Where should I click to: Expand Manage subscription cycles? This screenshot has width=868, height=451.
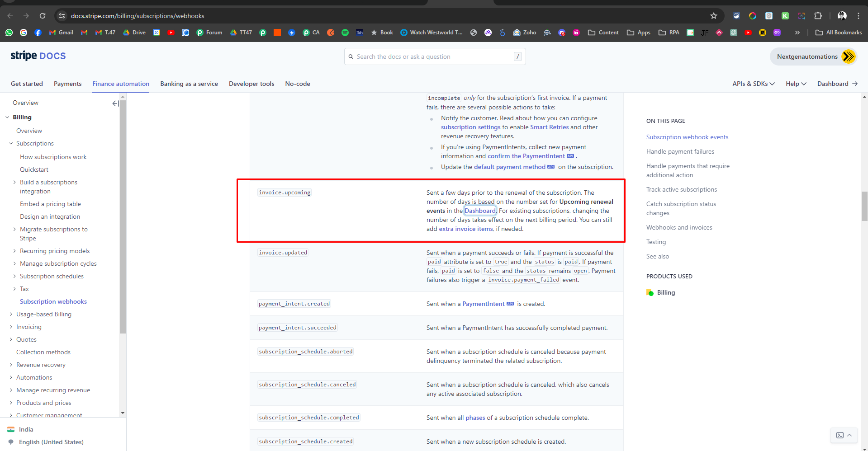pyautogui.click(x=14, y=263)
